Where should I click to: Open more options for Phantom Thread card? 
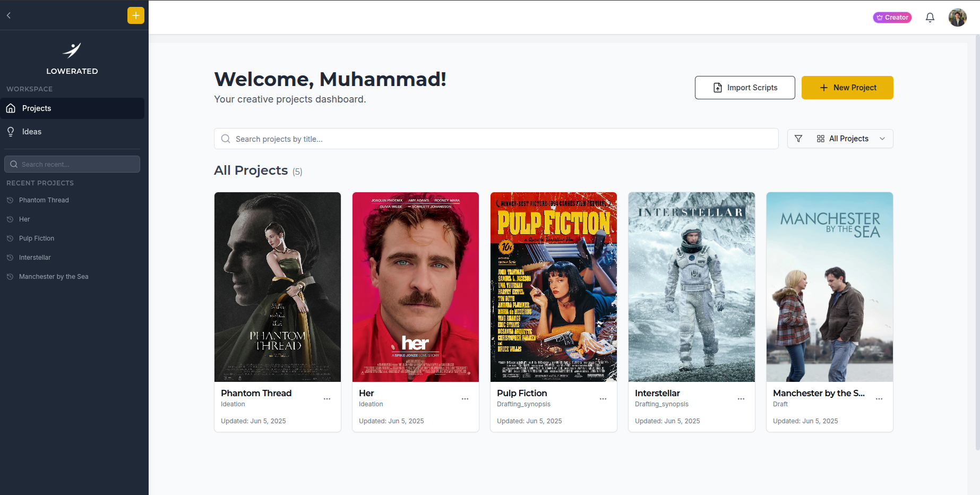(327, 399)
